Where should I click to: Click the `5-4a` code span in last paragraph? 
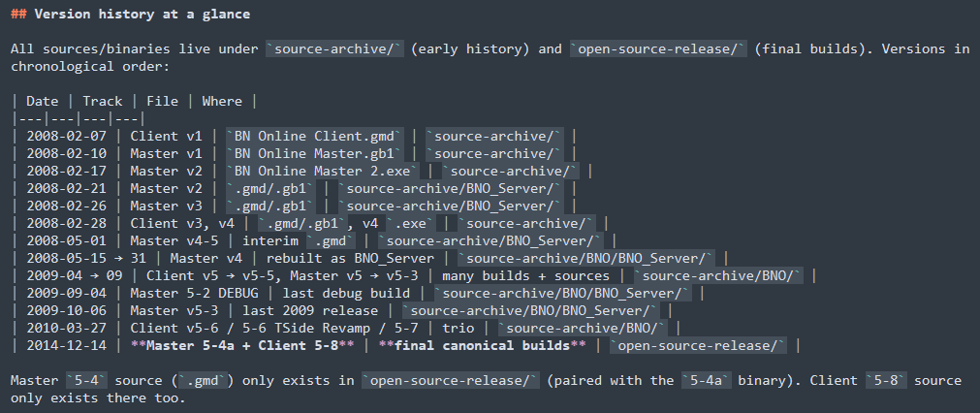click(x=707, y=380)
